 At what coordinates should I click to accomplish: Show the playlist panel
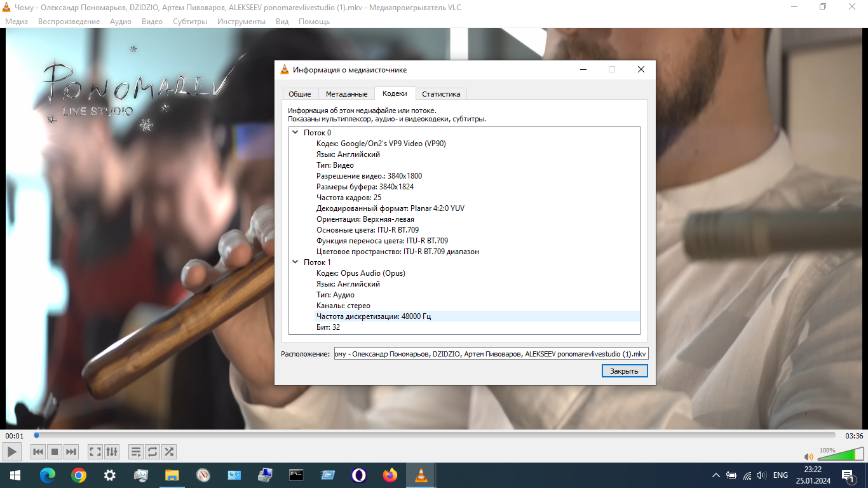(136, 452)
